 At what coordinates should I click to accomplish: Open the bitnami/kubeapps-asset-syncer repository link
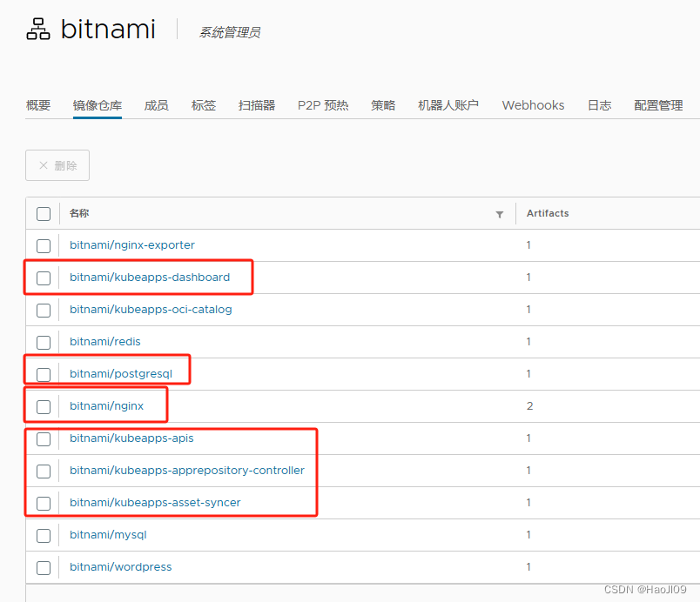tap(155, 503)
